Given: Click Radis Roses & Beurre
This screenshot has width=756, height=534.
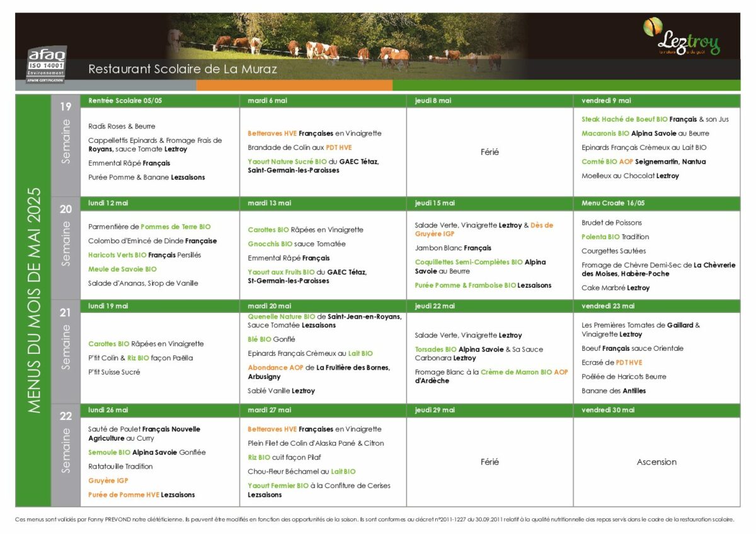Looking at the screenshot, I should pyautogui.click(x=122, y=127).
